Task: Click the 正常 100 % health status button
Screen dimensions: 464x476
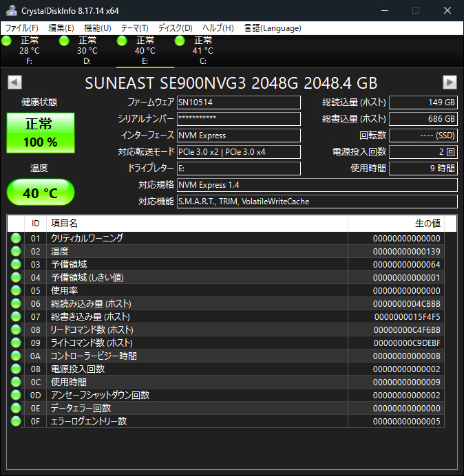Action: (x=41, y=133)
